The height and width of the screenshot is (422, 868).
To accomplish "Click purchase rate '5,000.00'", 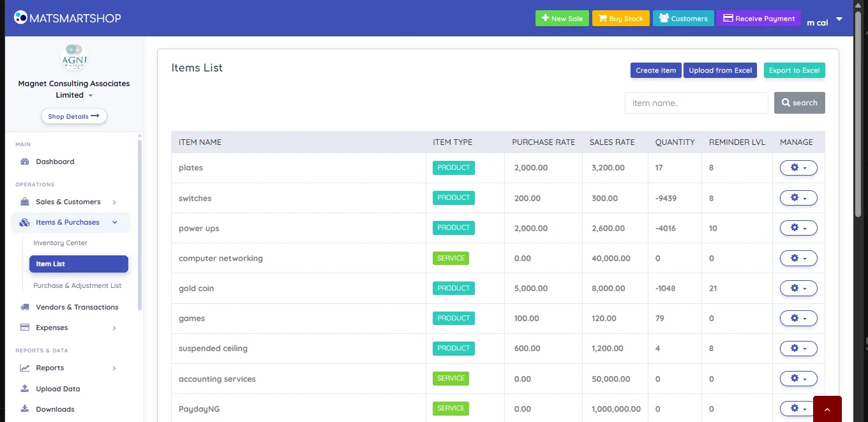I will 531,289.
